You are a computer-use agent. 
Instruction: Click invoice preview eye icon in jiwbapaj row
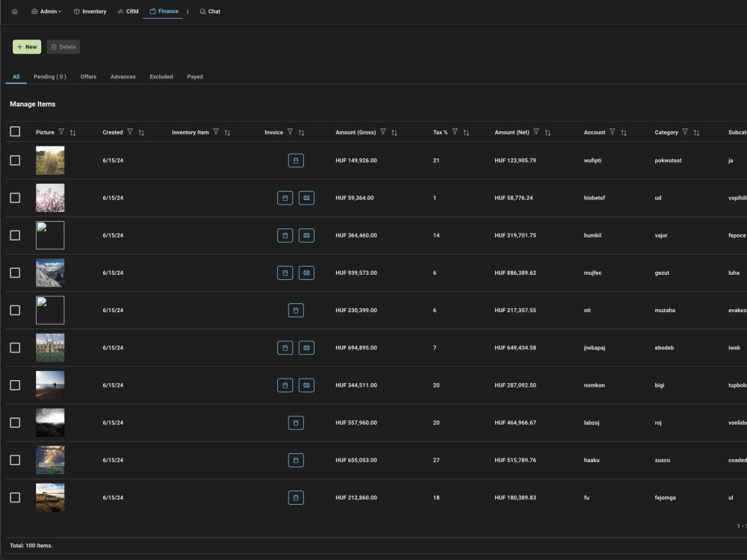tap(306, 348)
